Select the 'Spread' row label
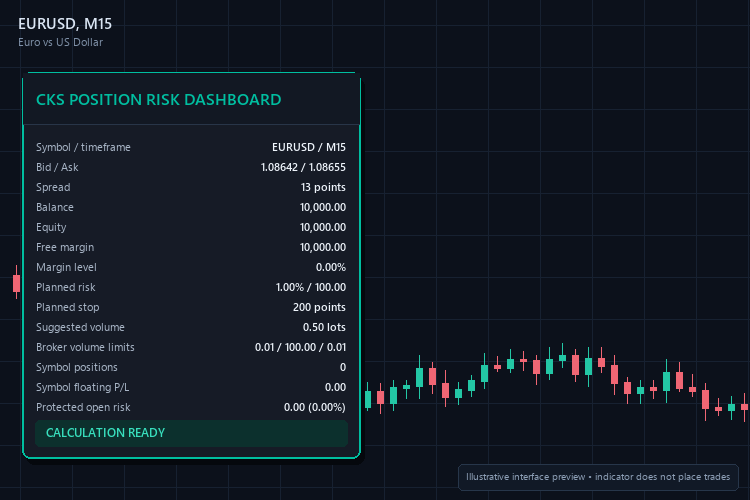 pos(53,188)
